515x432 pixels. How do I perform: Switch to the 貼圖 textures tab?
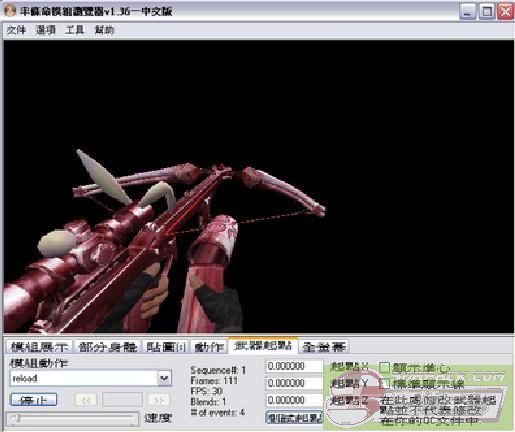click(166, 347)
